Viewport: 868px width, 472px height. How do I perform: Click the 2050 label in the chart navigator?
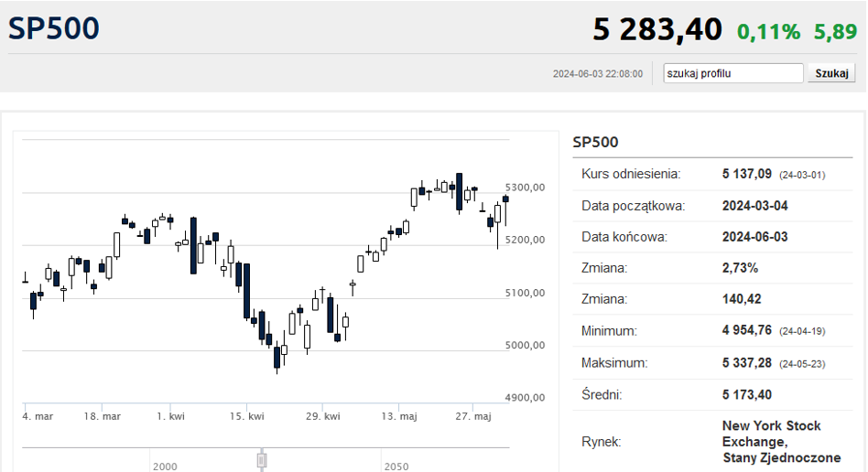click(x=396, y=467)
